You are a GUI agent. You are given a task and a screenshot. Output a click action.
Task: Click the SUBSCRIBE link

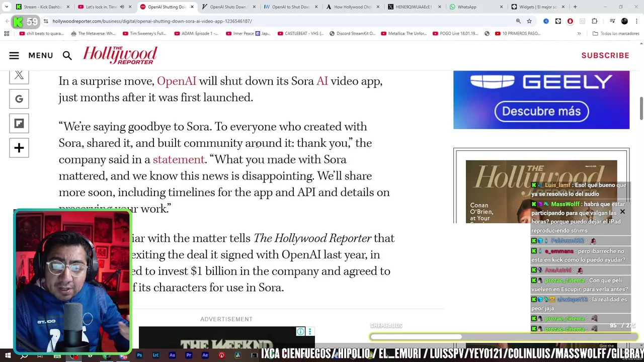pyautogui.click(x=605, y=55)
